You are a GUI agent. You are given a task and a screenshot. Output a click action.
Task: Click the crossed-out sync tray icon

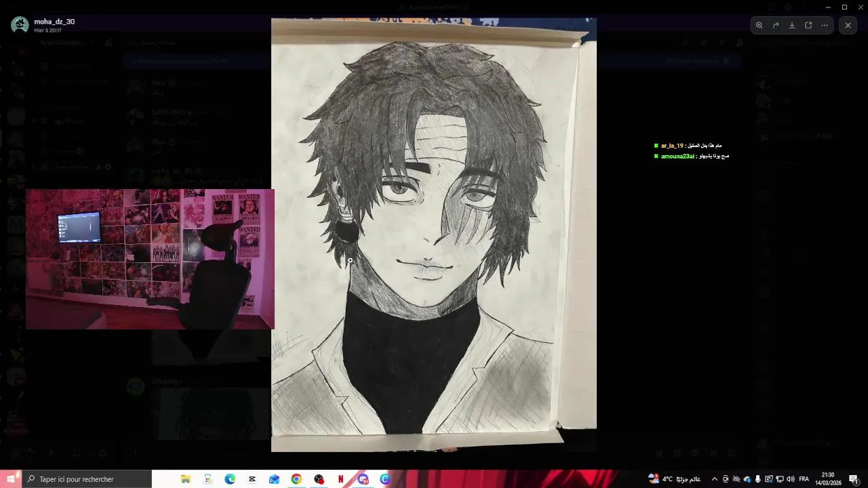[x=736, y=479]
